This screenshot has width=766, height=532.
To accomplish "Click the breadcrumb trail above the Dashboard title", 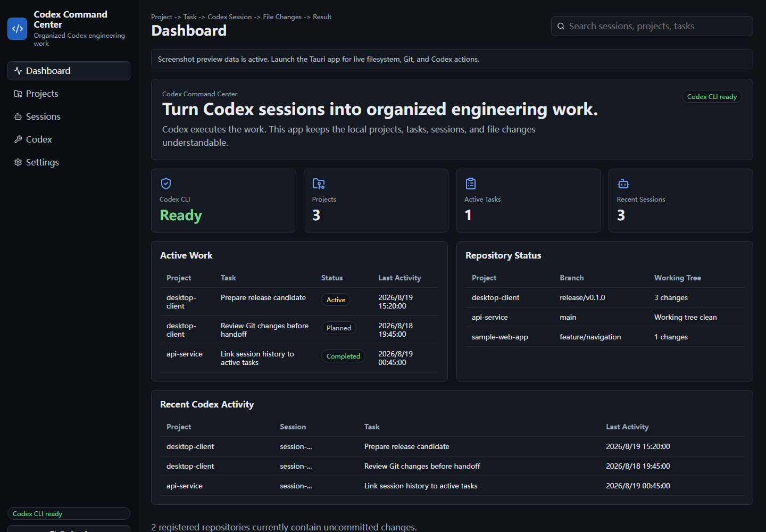I will click(x=241, y=17).
